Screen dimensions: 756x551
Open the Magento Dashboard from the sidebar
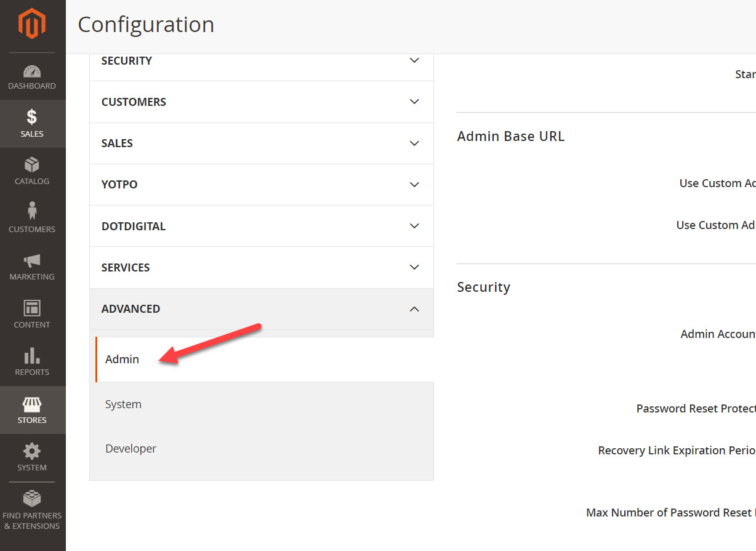click(x=32, y=76)
